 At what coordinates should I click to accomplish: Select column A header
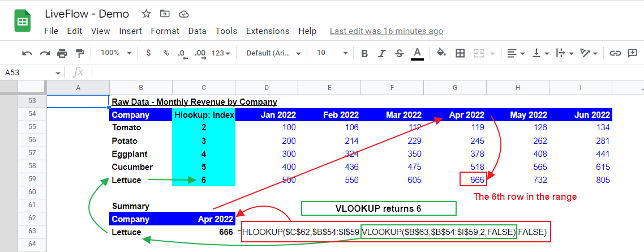78,87
